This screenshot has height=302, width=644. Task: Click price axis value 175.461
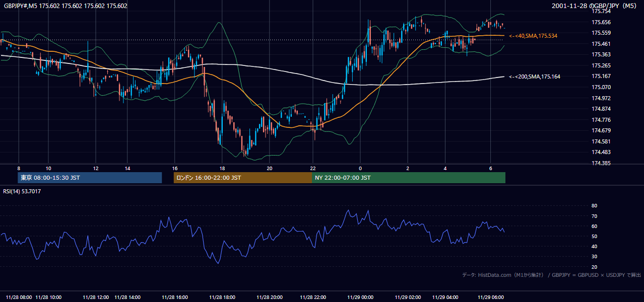point(601,44)
